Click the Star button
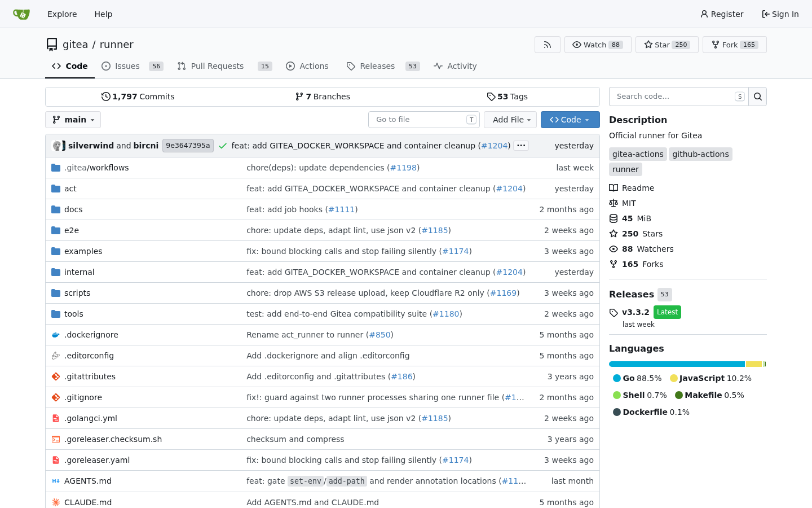812x508 pixels. pos(667,45)
